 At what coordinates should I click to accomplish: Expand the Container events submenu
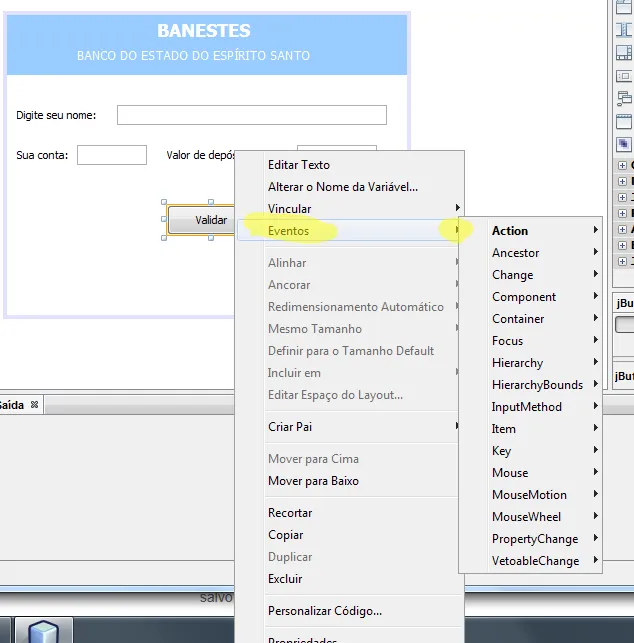pyautogui.click(x=530, y=319)
